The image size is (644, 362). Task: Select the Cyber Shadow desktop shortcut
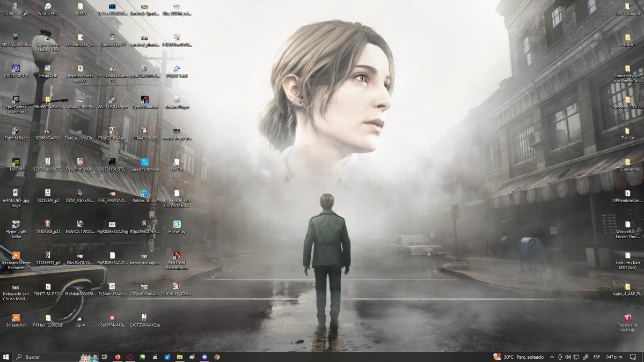point(144,102)
